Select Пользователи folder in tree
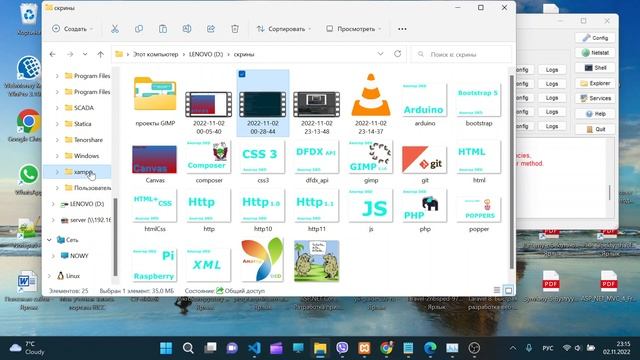The height and width of the screenshot is (360, 640). point(92,188)
